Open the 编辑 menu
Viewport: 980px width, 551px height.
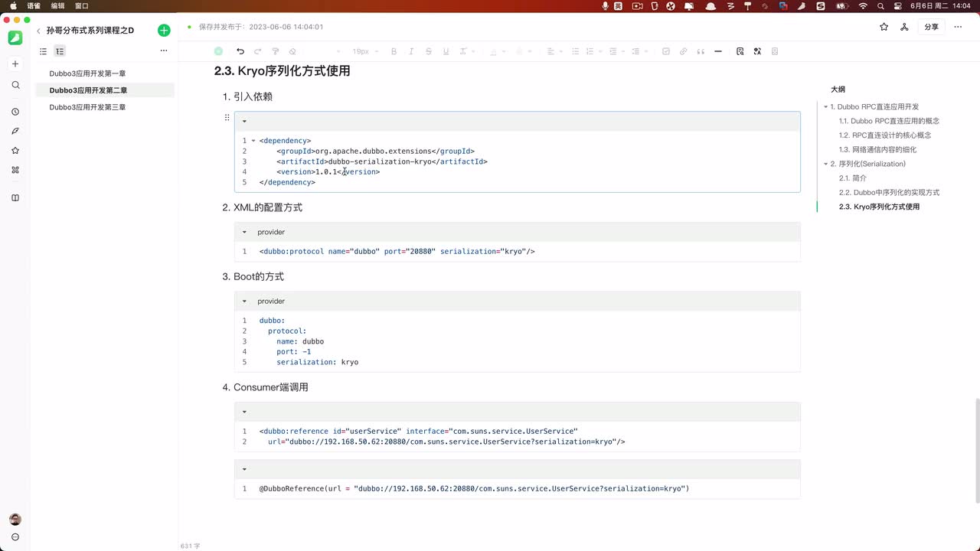[57, 5]
